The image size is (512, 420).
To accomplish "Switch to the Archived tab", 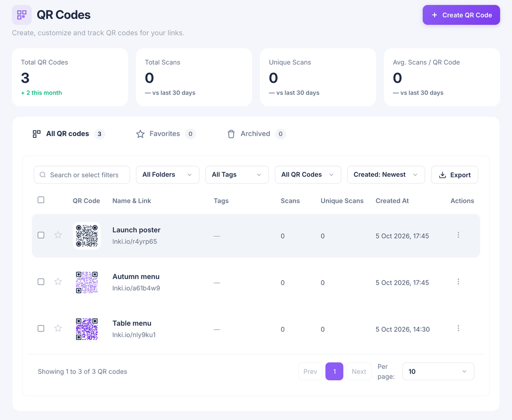I will [x=256, y=134].
